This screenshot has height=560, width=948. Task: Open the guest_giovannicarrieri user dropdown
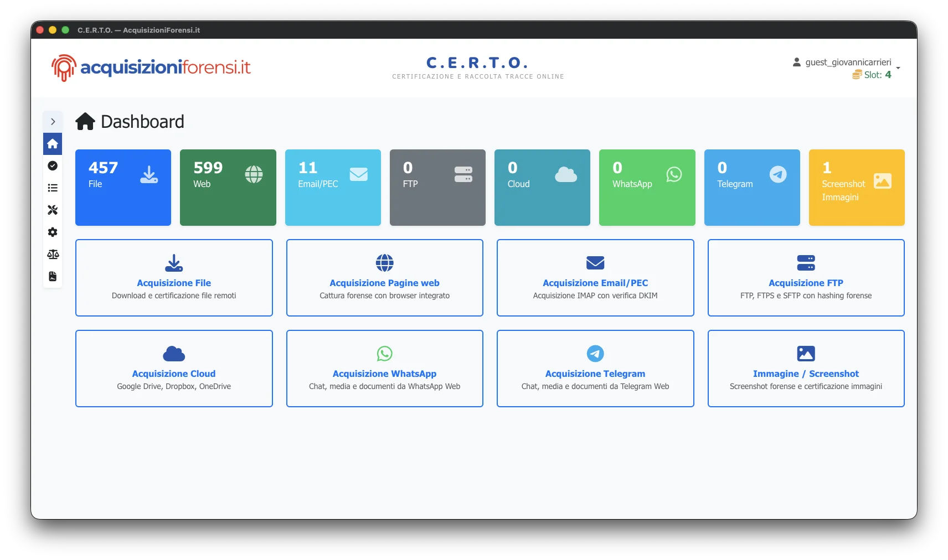pos(847,63)
